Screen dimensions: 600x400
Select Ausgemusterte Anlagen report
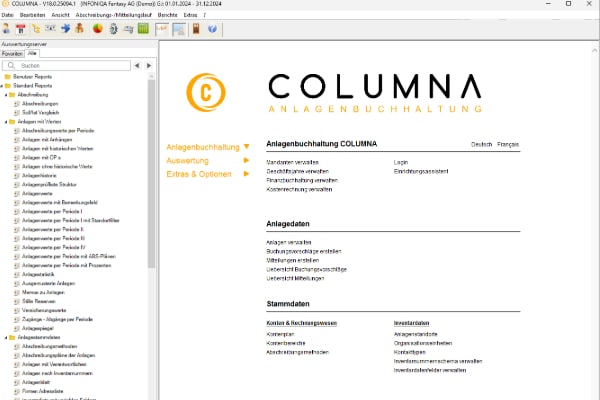click(49, 284)
